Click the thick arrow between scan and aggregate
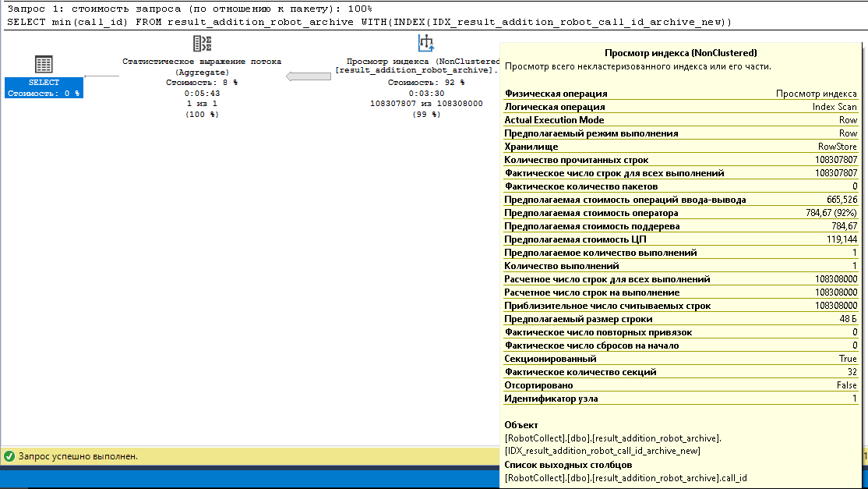 click(x=308, y=76)
